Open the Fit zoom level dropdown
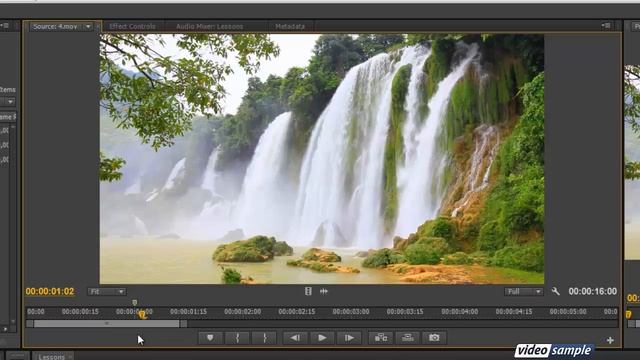 (107, 291)
